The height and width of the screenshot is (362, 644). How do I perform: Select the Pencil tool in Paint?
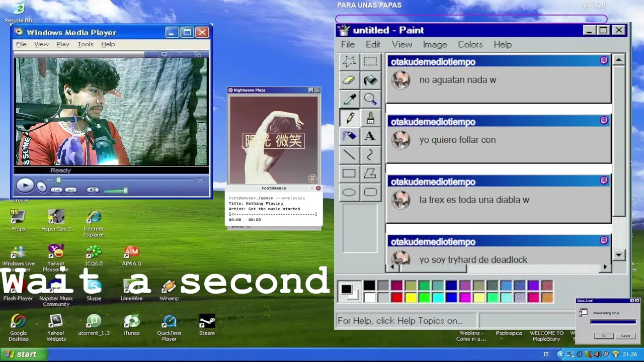tap(349, 117)
